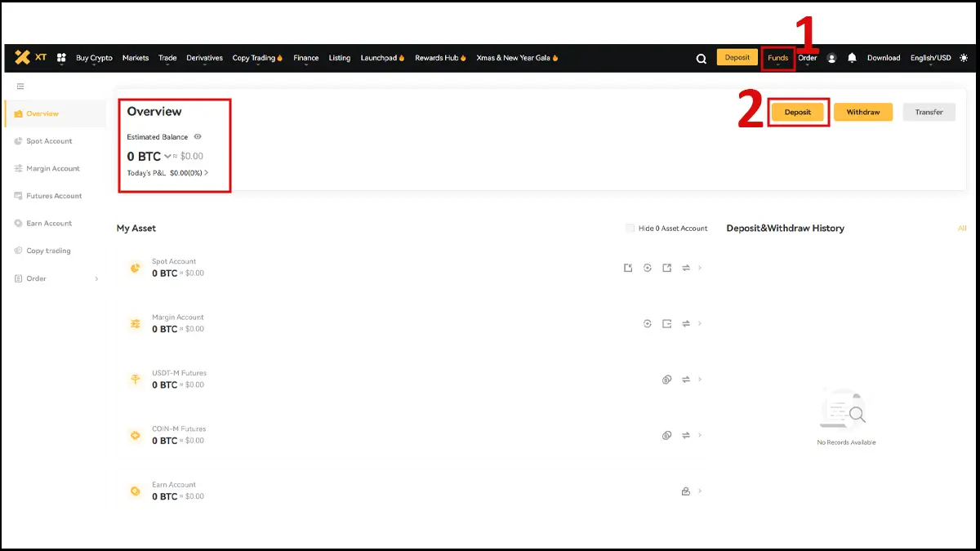Select Futures Account in the sidebar
The image size is (980, 551).
54,196
